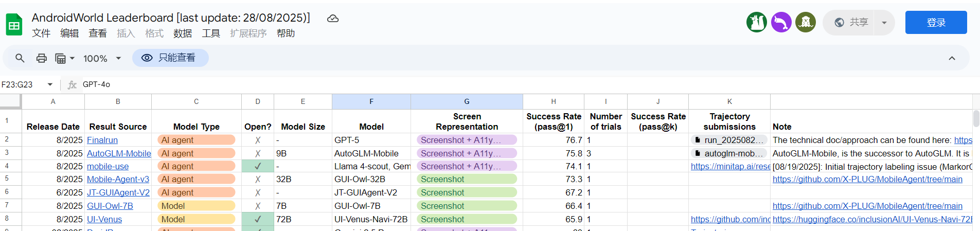Open the UI-Venus link
This screenshot has width=980, height=231.
click(104, 219)
